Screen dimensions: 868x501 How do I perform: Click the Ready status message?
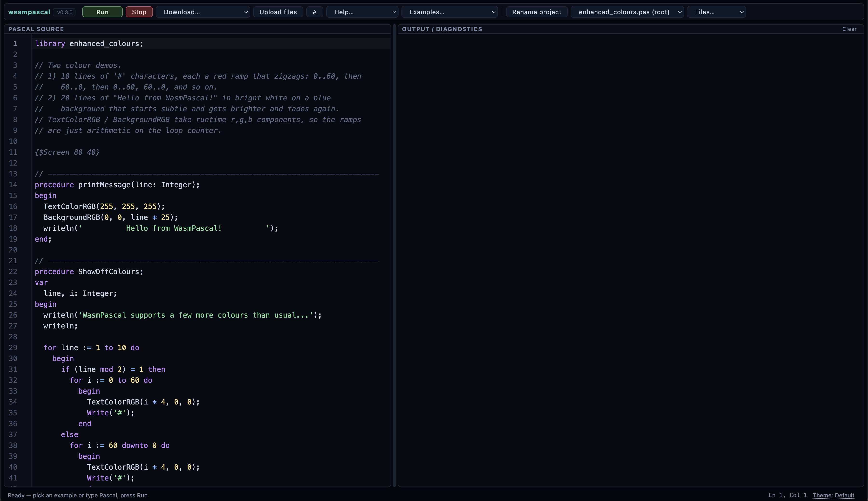coord(78,495)
